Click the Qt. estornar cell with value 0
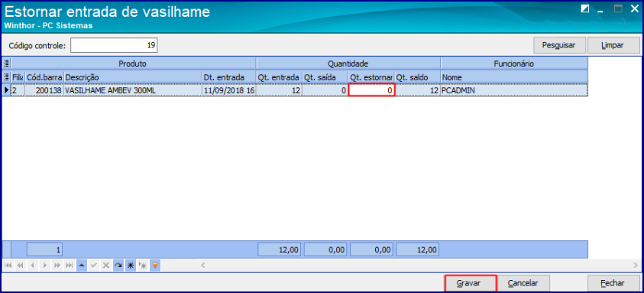644x293 pixels. 372,90
